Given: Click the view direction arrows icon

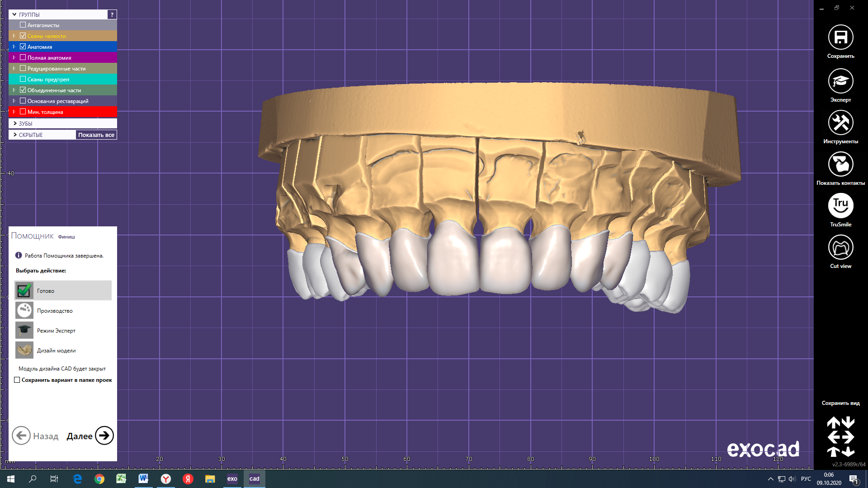Looking at the screenshot, I should click(x=840, y=436).
